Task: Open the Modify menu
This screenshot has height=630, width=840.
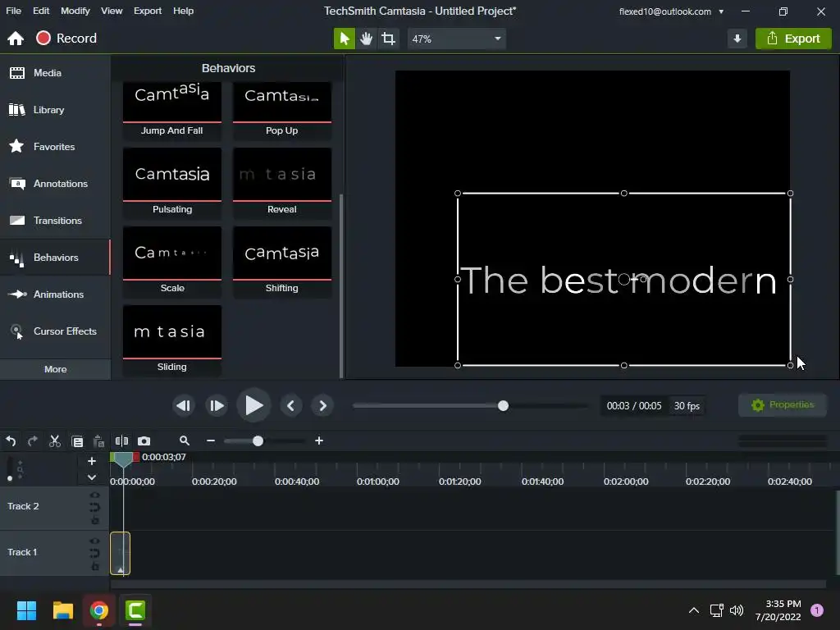Action: [x=75, y=11]
